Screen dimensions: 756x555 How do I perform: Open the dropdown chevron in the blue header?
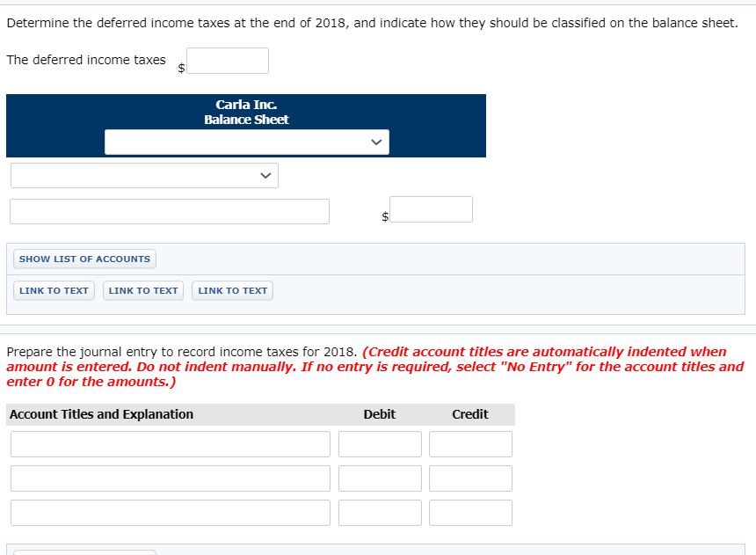pos(376,142)
